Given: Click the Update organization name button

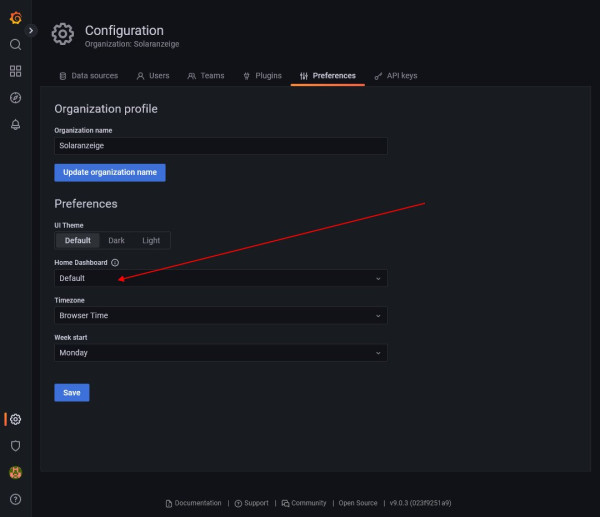Looking at the screenshot, I should (110, 172).
